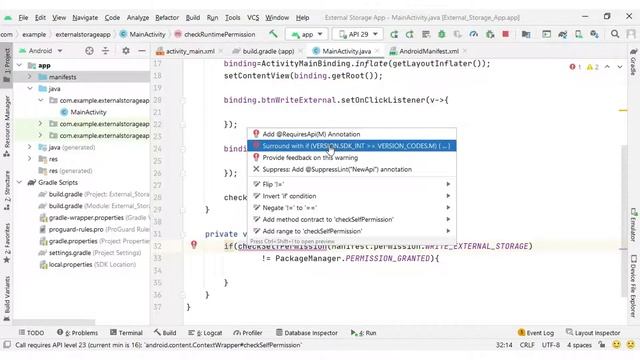Open the Android project view dropdown

(40, 51)
